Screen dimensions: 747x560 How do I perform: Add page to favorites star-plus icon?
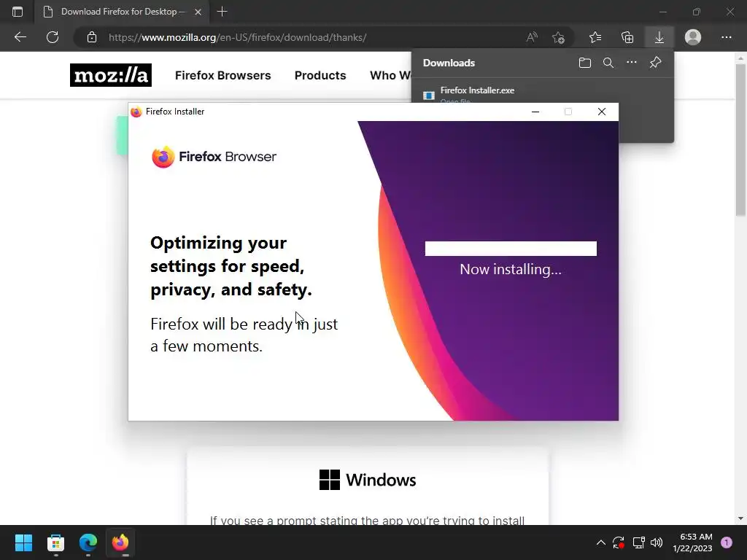pos(558,37)
